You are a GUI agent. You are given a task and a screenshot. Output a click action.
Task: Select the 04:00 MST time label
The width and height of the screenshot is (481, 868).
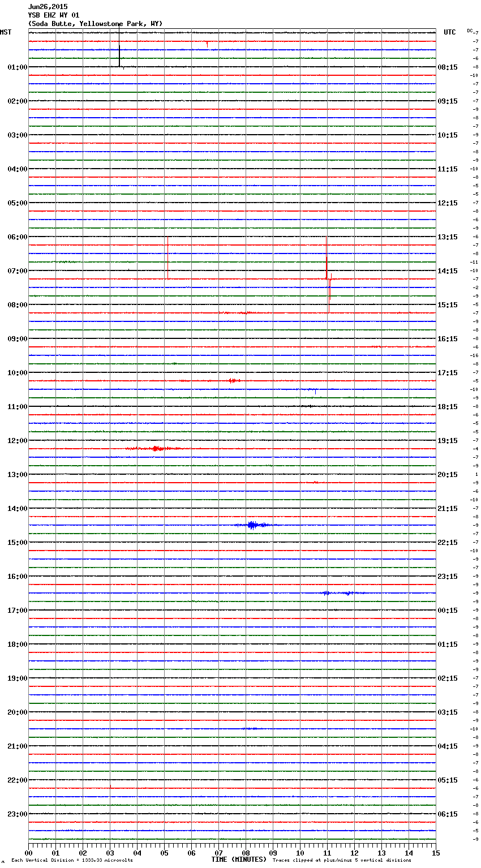[x=18, y=169]
